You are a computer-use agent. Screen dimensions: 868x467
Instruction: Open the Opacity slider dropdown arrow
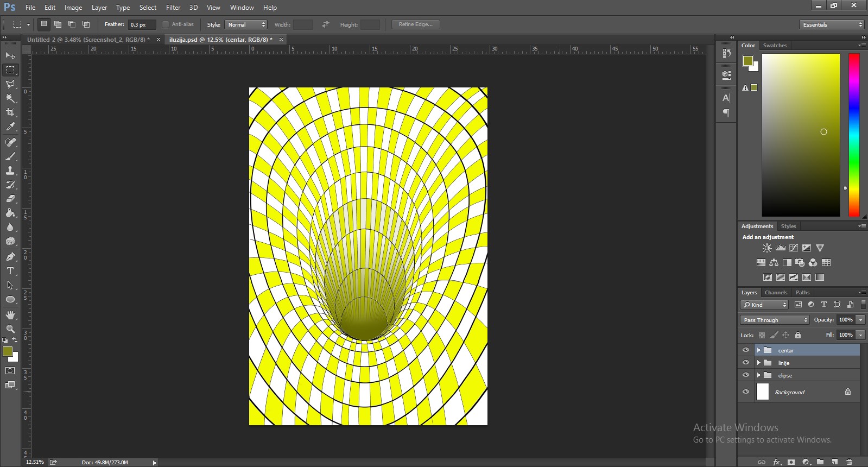[x=861, y=320]
